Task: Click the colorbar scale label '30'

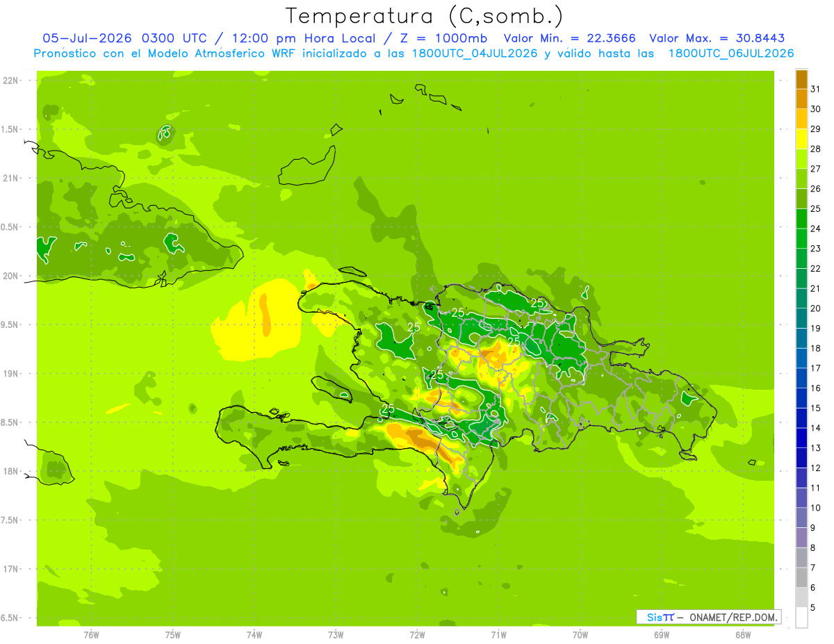Action: coord(815,109)
